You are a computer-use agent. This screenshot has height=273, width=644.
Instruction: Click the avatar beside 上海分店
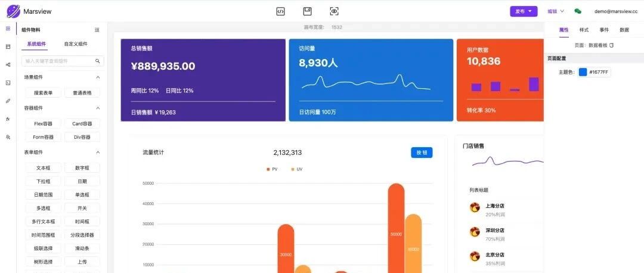pyautogui.click(x=475, y=207)
